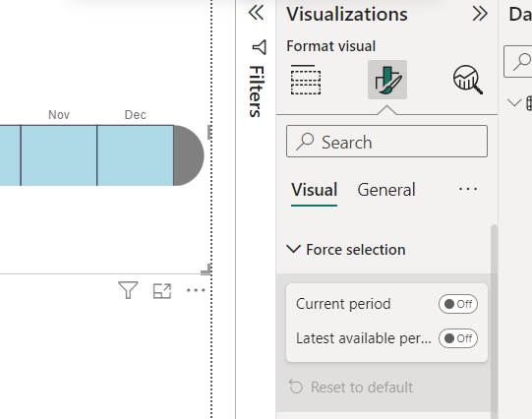Open the Build visual fields icon
The image size is (532, 419).
(x=306, y=80)
